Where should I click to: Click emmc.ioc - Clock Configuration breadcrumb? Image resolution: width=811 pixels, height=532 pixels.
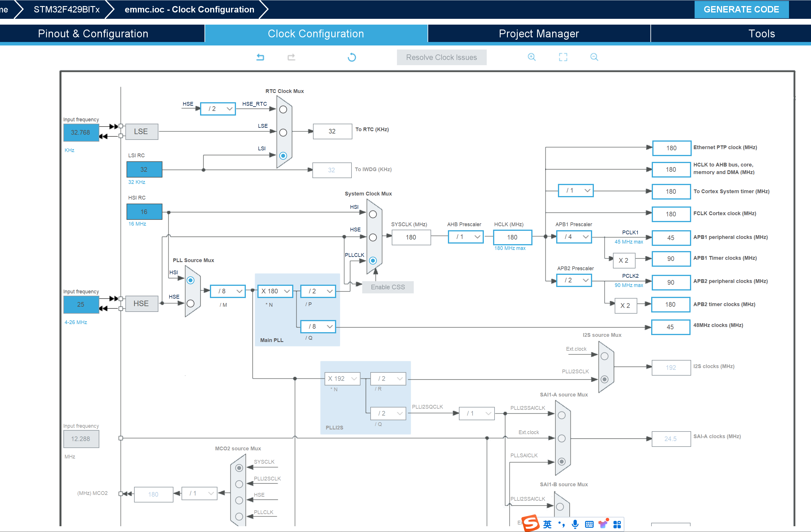[189, 9]
